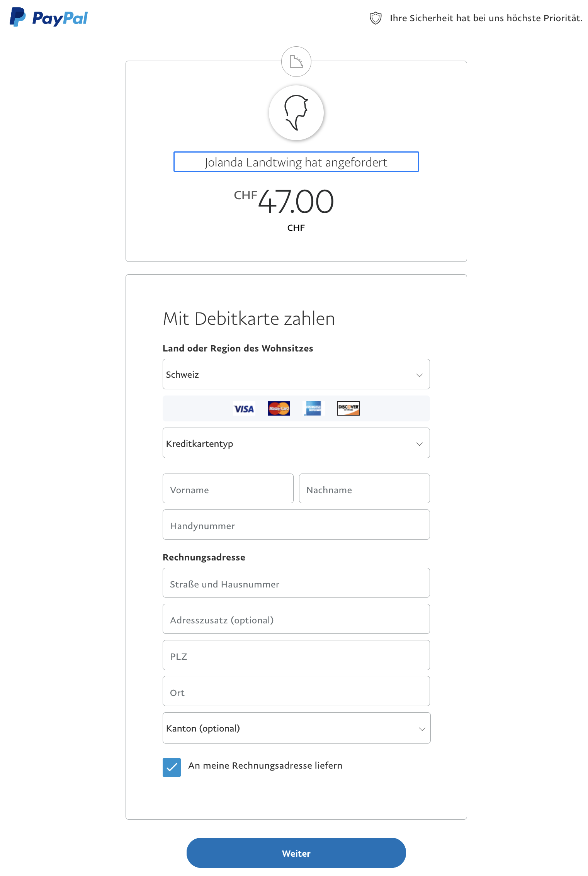Click the PLZ input field
The height and width of the screenshot is (876, 588).
coord(296,655)
